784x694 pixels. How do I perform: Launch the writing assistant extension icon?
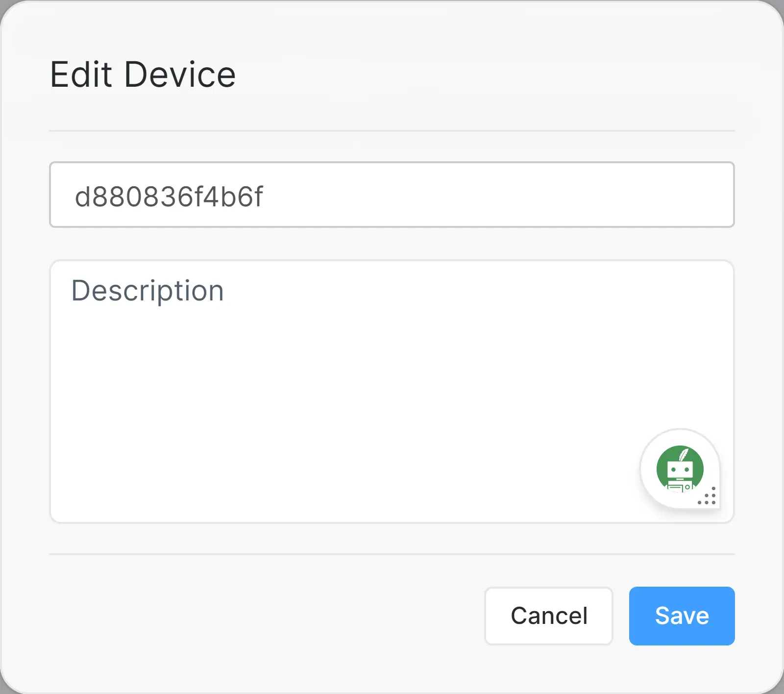click(x=680, y=469)
